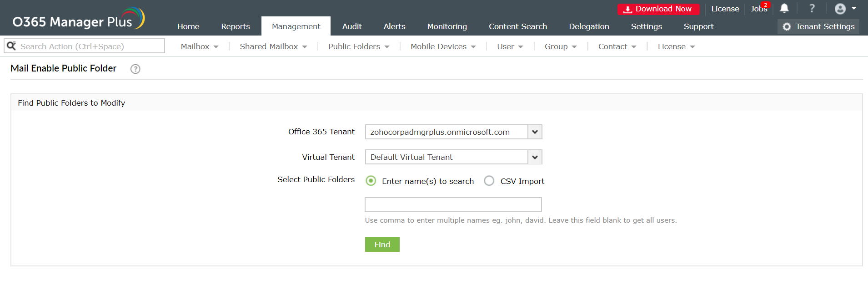The height and width of the screenshot is (306, 868).
Task: Click the search magnifier icon
Action: [x=11, y=46]
